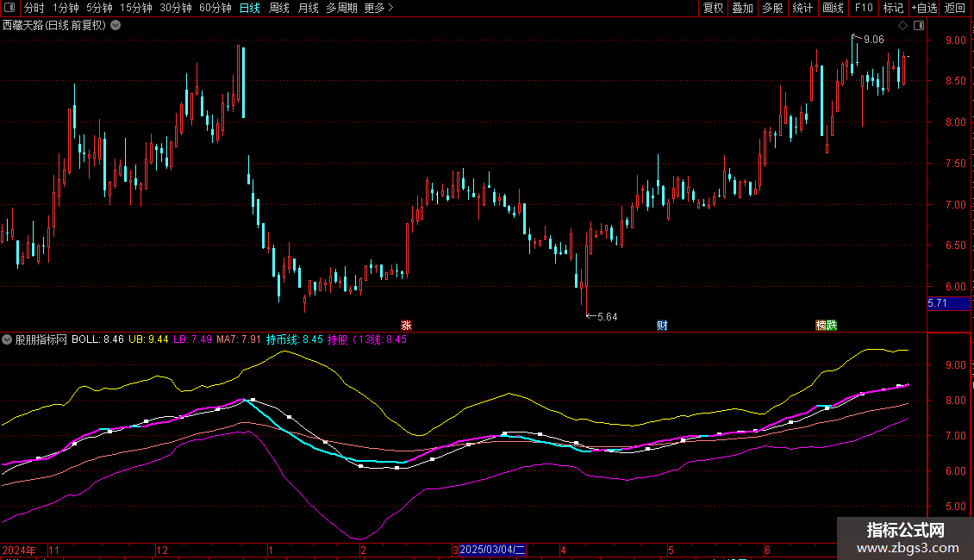Select the 1分钟 period tab

(66, 8)
